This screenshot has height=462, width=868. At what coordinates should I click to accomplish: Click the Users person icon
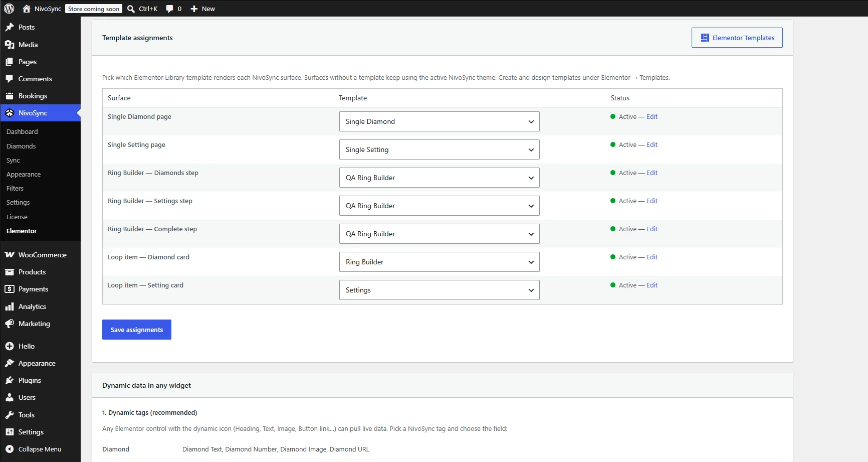10,397
